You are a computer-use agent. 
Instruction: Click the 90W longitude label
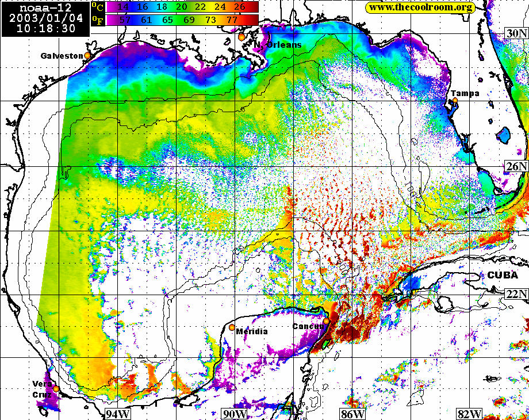pyautogui.click(x=235, y=414)
